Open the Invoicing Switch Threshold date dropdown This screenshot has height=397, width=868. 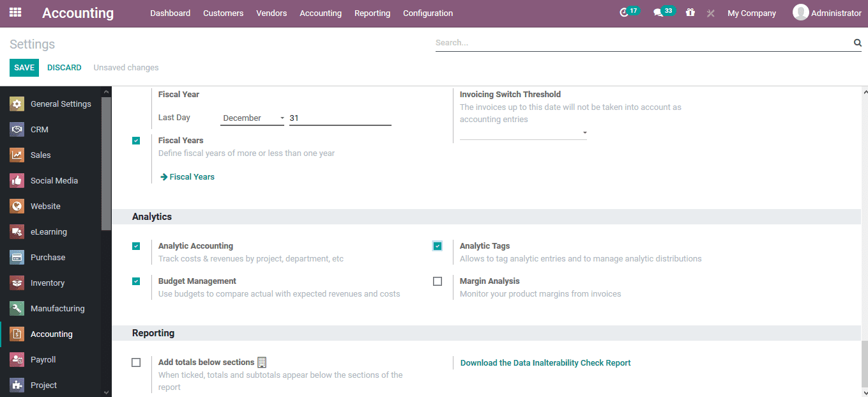coord(584,132)
